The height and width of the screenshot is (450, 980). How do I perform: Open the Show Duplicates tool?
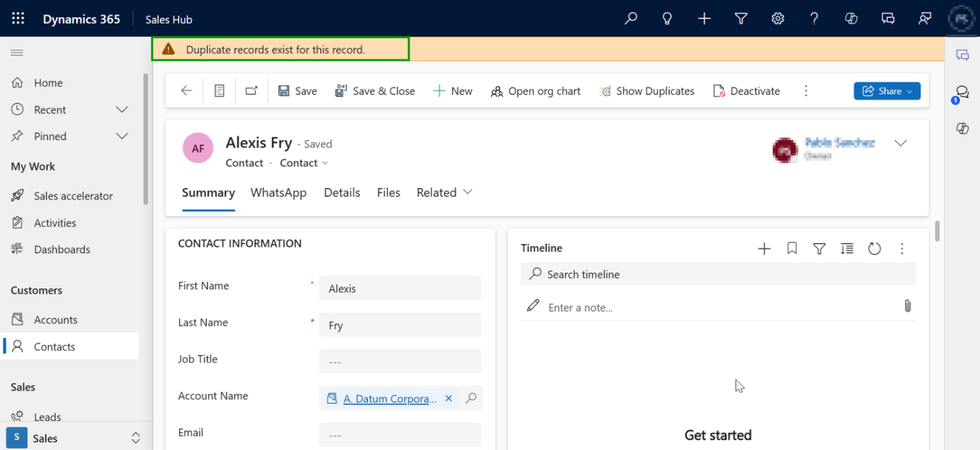point(646,90)
